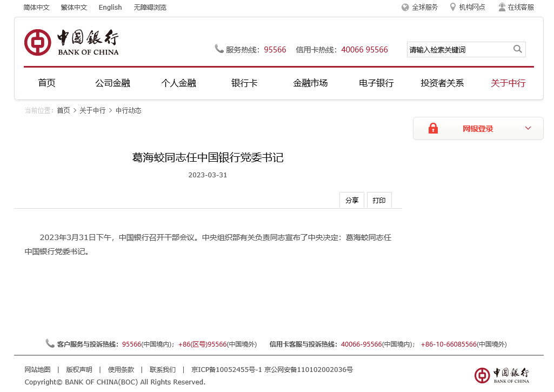Screen dimensions: 554x392
Task: Click the Bank of China header logo
Action: click(71, 42)
